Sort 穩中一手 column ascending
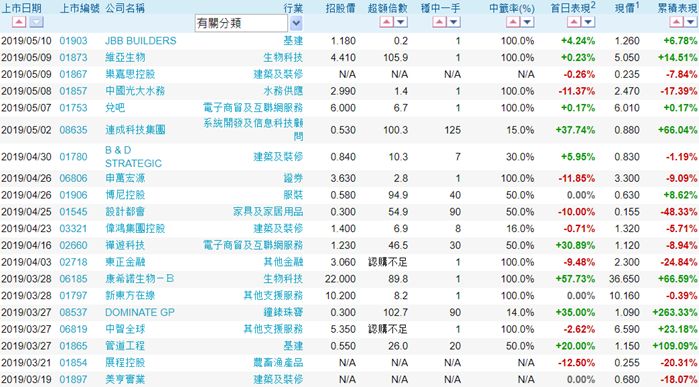This screenshot has width=699, height=387. [439, 22]
